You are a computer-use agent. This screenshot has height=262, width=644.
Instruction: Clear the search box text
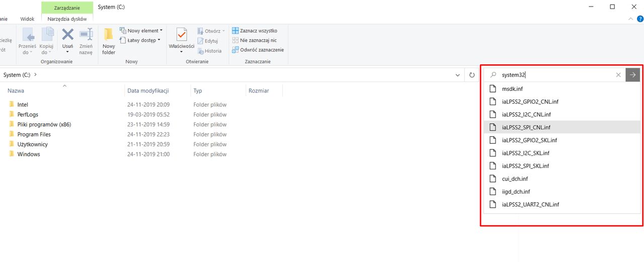click(618, 75)
